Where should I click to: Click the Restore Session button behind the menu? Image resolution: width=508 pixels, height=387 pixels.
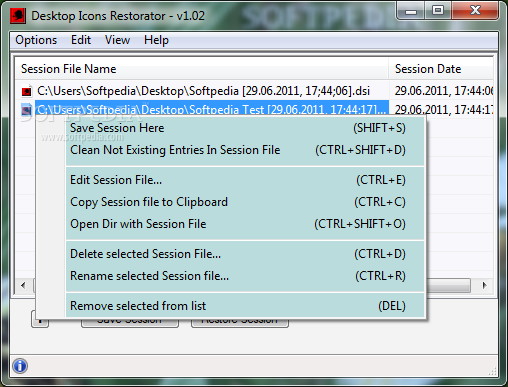pyautogui.click(x=240, y=322)
